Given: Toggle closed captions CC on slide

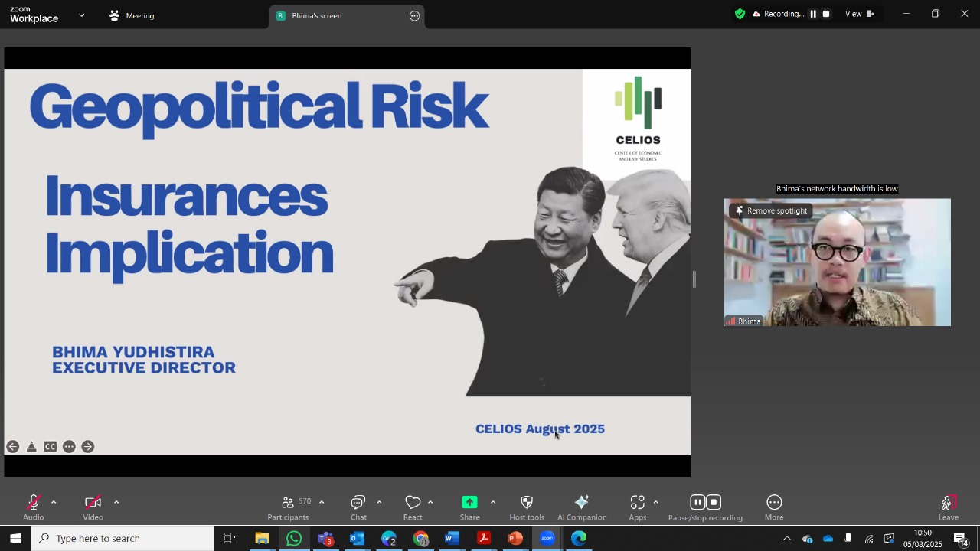Looking at the screenshot, I should tap(51, 447).
